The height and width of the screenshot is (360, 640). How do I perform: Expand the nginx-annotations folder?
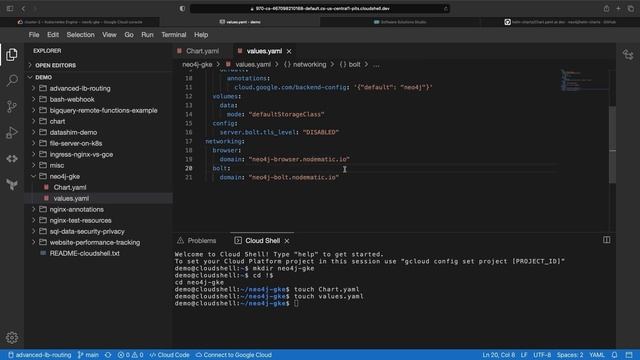pyautogui.click(x=76, y=209)
